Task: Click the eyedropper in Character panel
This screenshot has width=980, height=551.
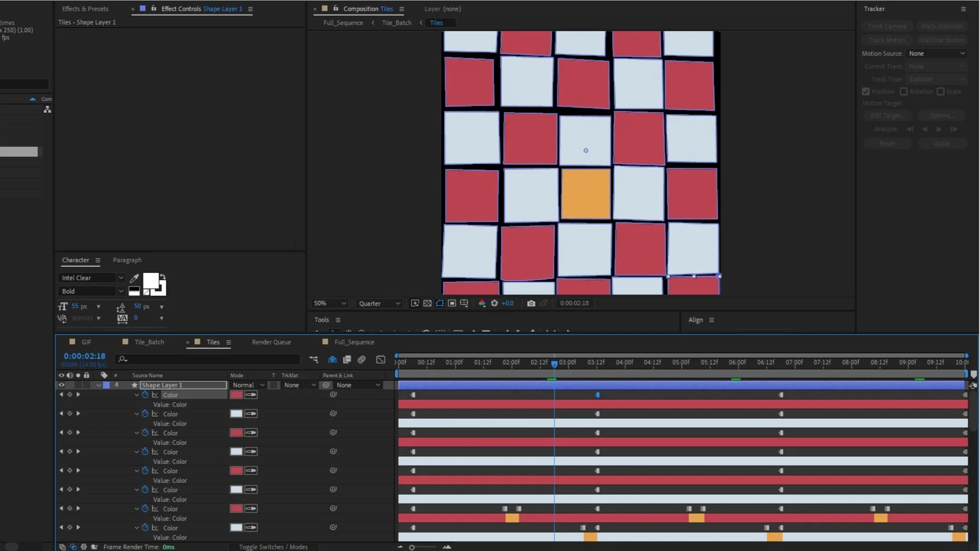Action: coord(134,278)
